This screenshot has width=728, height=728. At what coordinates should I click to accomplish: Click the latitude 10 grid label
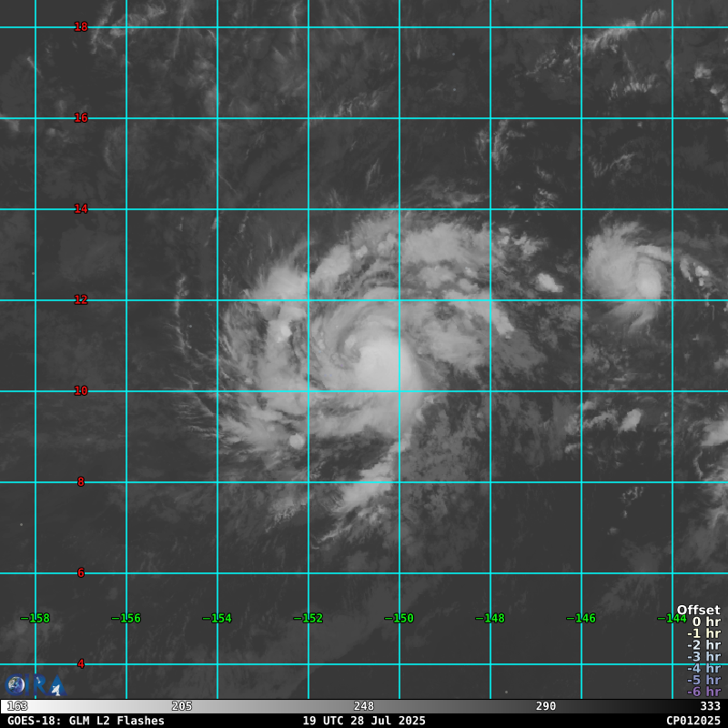coord(81,391)
